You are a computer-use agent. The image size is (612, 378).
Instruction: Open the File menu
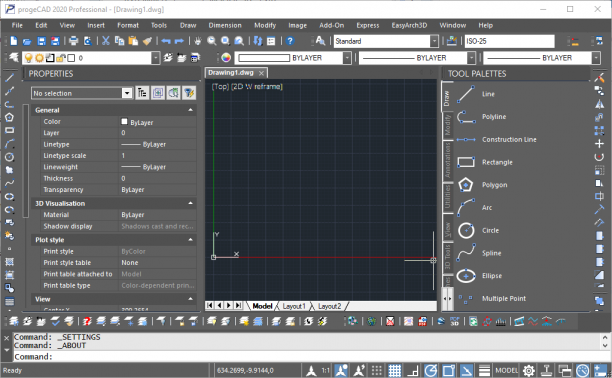(x=17, y=25)
